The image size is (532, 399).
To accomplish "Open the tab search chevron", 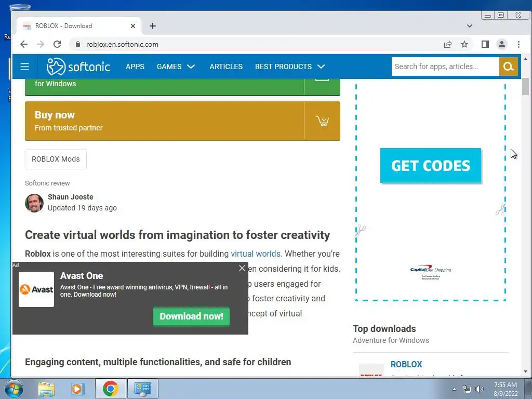I will [x=470, y=26].
